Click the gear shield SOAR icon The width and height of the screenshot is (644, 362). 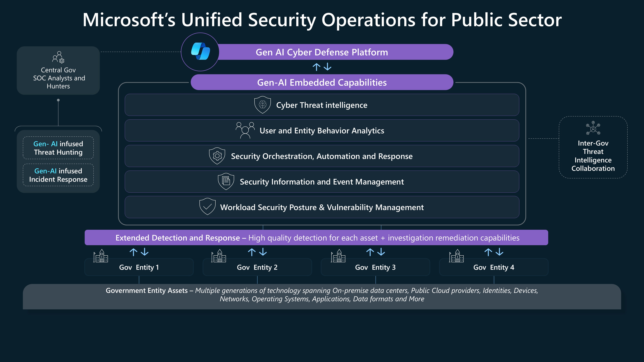click(217, 156)
